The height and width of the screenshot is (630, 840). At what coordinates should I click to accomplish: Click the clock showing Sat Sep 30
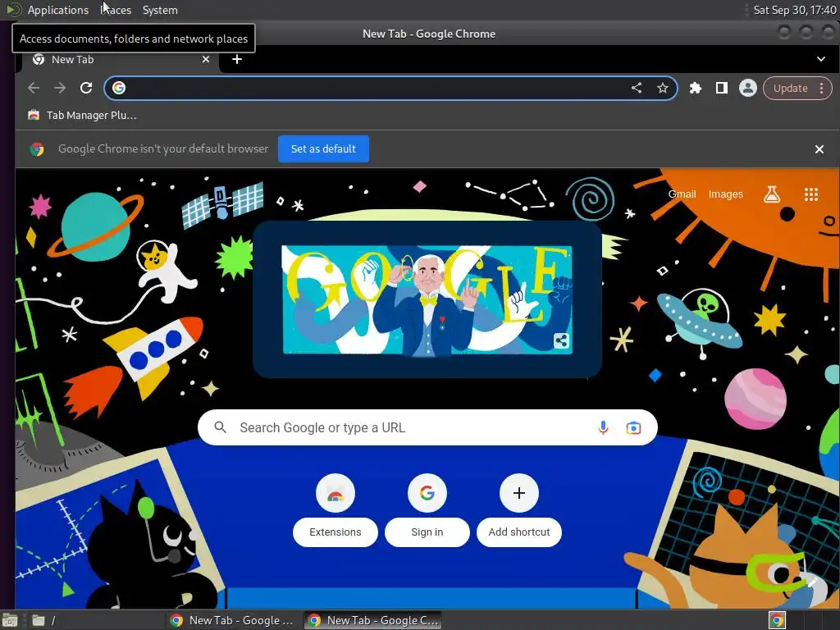(x=794, y=10)
